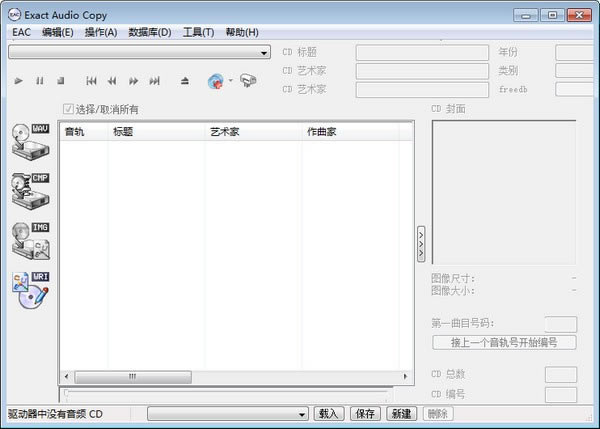Toggle the 选择/取消所有 checkbox
This screenshot has height=429, width=600.
68,109
